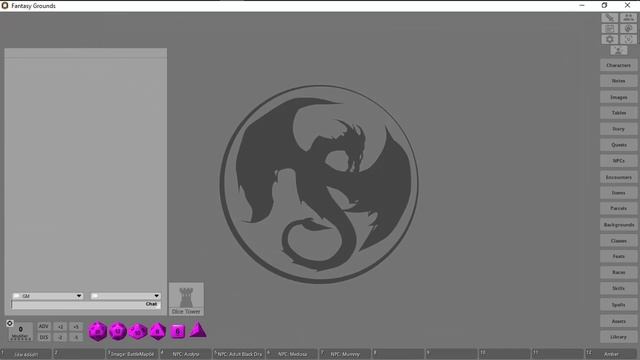Open the Backgrounds list
This screenshot has height=360, width=640.
pos(618,225)
